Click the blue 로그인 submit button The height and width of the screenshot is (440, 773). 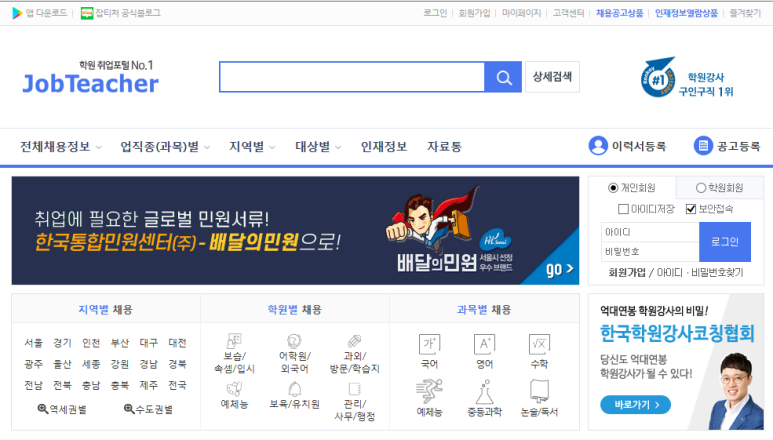(x=725, y=241)
